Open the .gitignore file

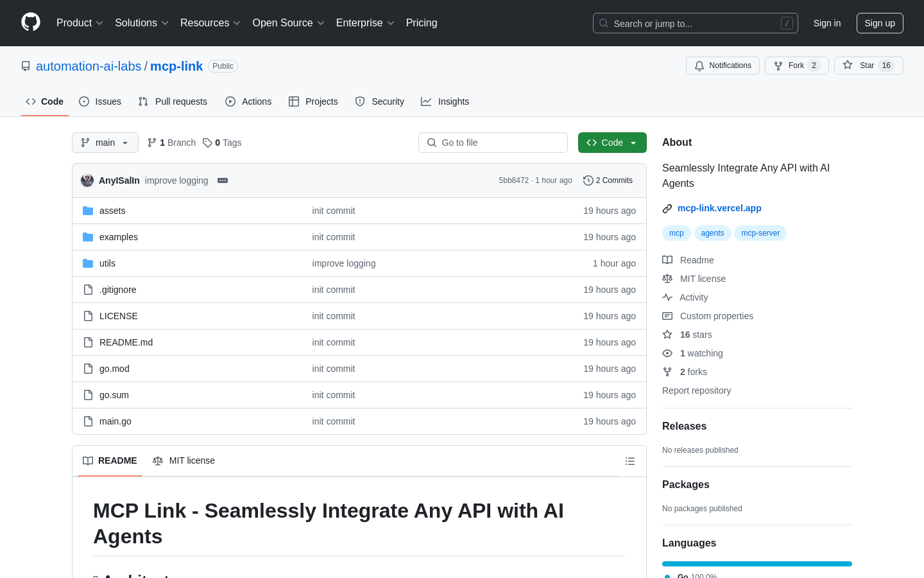(x=118, y=290)
